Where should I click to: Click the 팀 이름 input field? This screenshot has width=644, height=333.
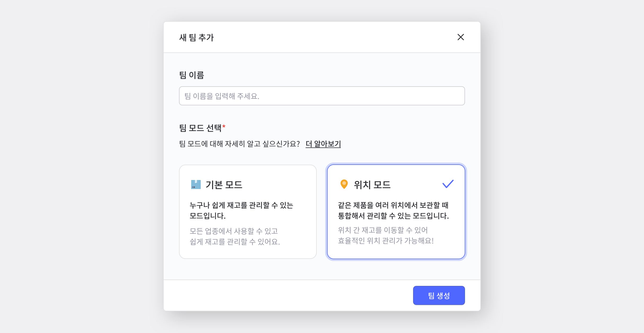click(x=322, y=96)
